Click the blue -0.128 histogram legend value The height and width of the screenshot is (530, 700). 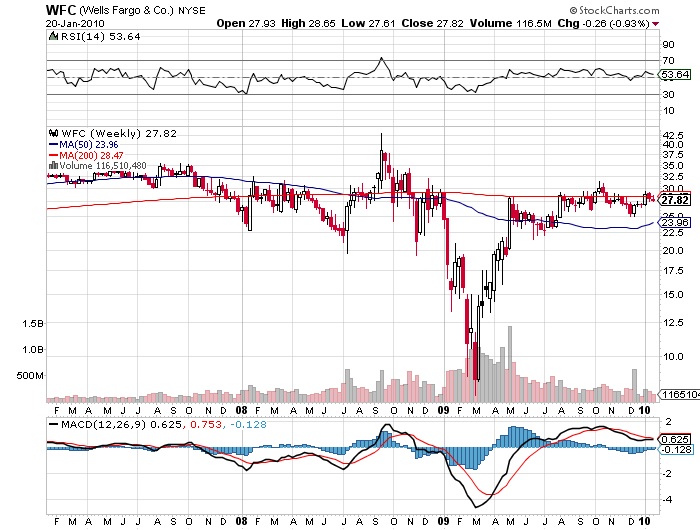tap(248, 424)
